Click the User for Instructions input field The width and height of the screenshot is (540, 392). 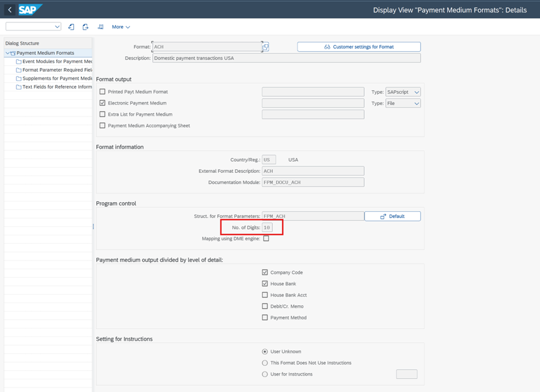pyautogui.click(x=407, y=374)
